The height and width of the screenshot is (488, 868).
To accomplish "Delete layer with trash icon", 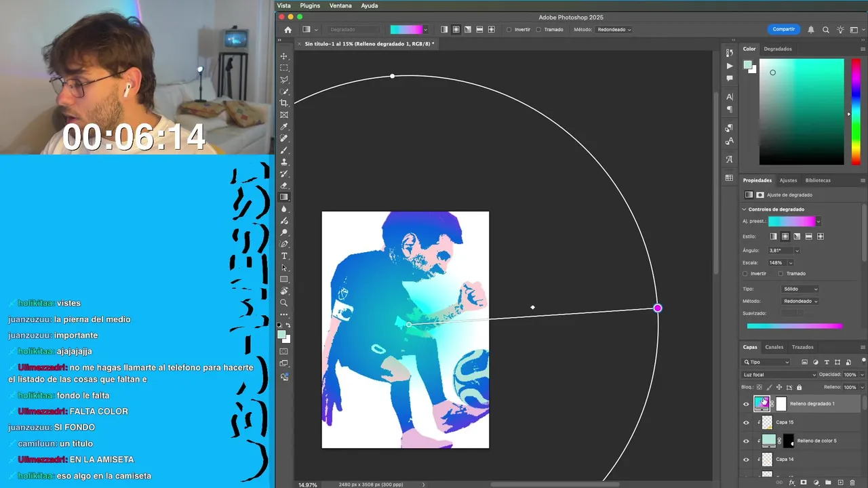I will click(852, 483).
